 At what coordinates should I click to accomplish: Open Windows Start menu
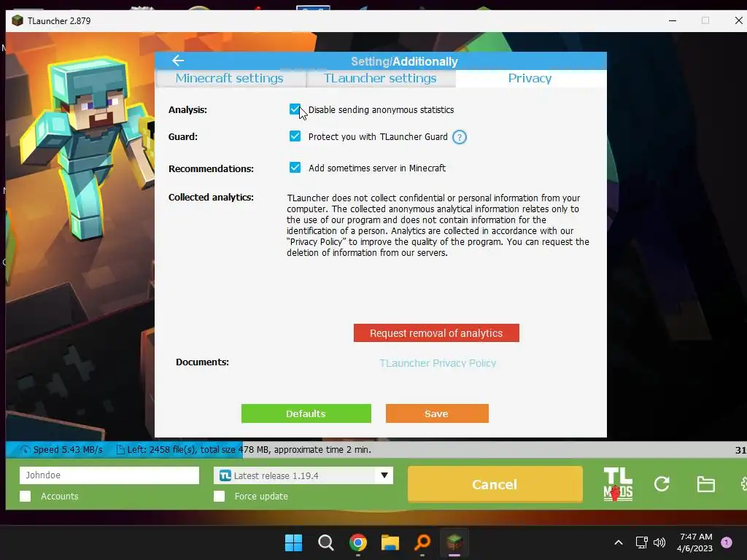293,542
